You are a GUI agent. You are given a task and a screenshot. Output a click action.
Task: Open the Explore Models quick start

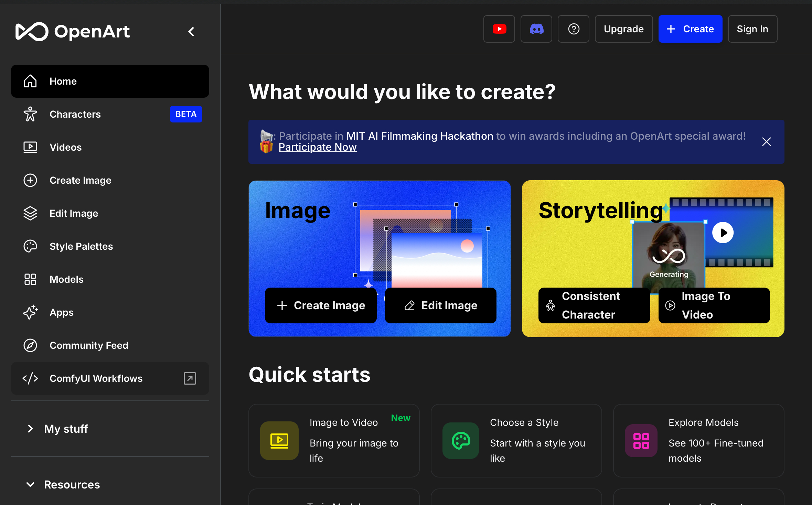[699, 441]
